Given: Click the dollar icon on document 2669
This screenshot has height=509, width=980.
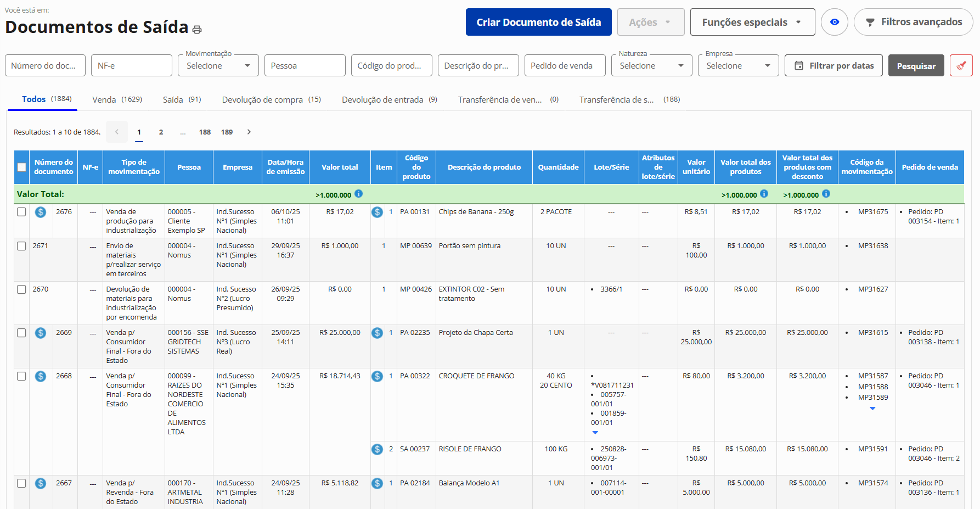Looking at the screenshot, I should [x=41, y=333].
